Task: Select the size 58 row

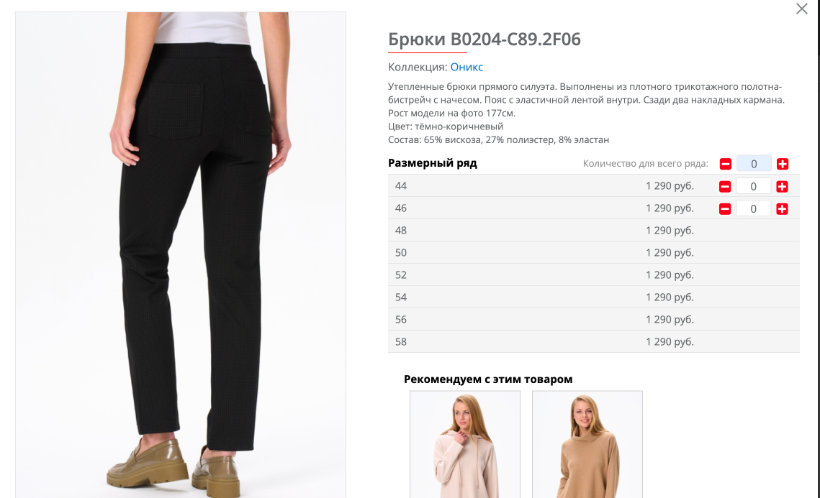Action: (x=594, y=342)
